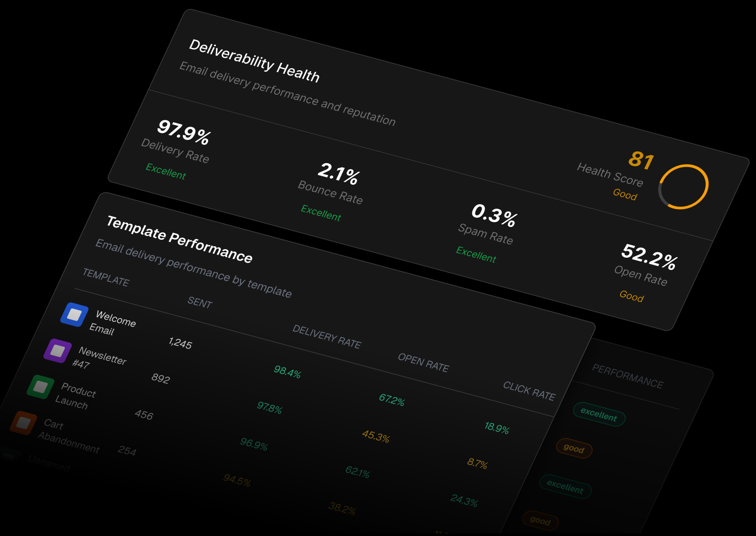
Task: Click the upper good performance badge
Action: point(574,448)
